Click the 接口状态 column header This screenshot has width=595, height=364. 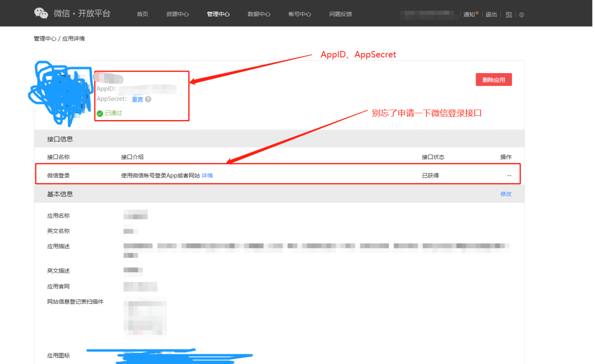[x=433, y=157]
